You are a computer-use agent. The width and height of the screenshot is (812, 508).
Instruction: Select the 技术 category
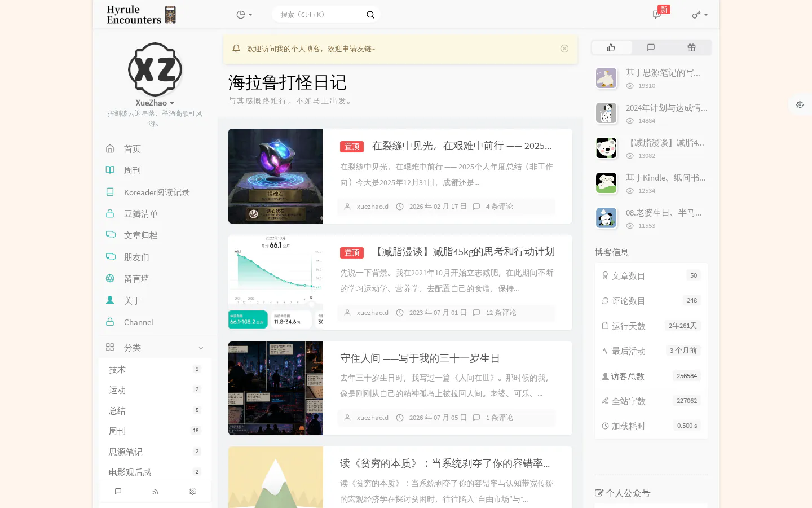tap(155, 370)
